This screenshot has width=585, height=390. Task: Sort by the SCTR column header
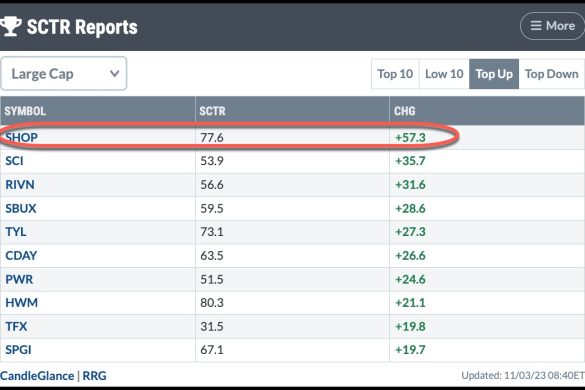[212, 111]
